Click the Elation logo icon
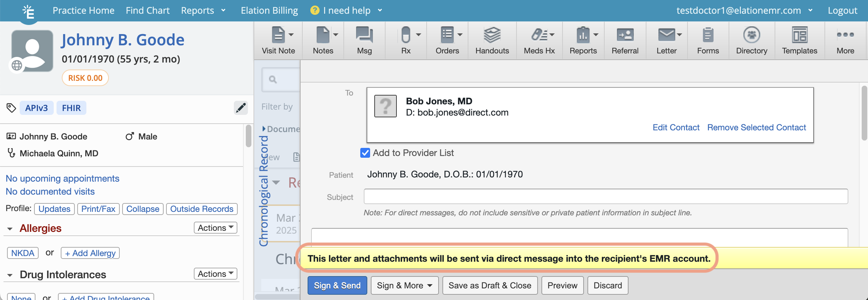This screenshot has height=300, width=868. point(28,12)
